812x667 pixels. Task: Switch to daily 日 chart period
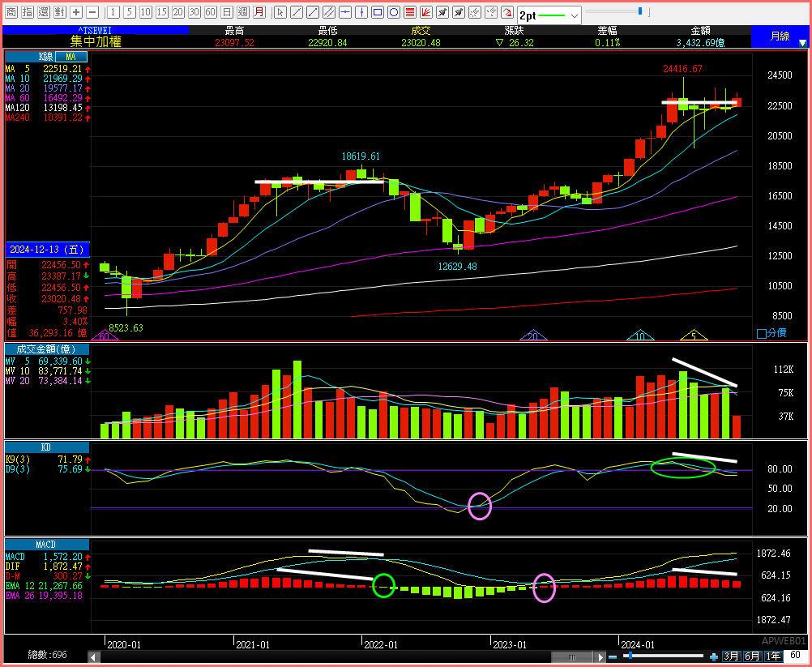click(226, 12)
